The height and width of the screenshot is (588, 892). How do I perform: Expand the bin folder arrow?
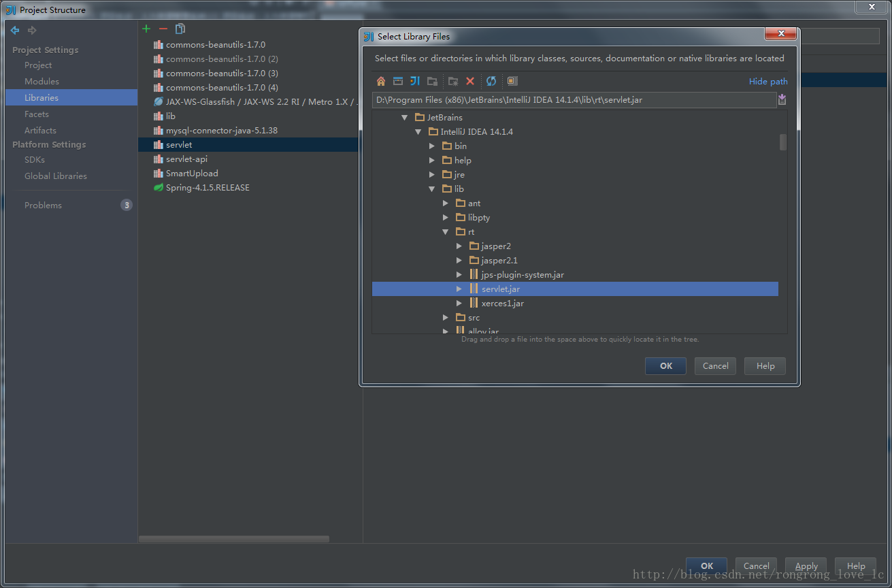coord(432,146)
